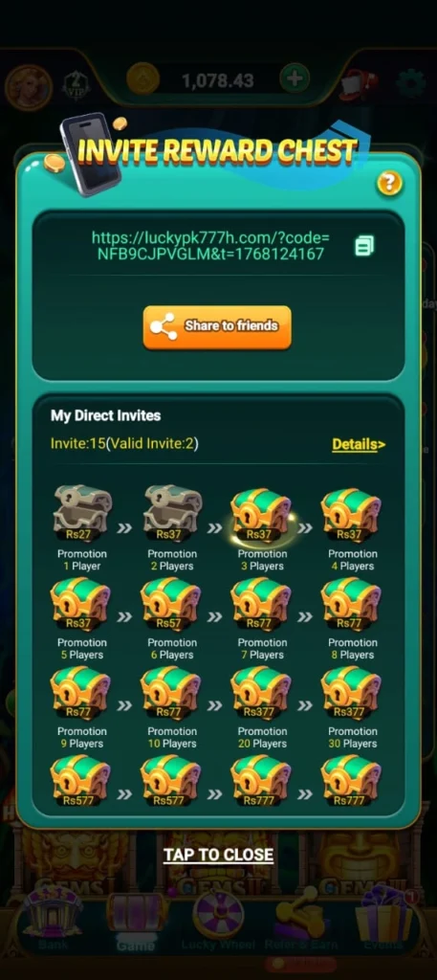The height and width of the screenshot is (980, 437).
Task: Open the opened Rs27 1 Player chest
Action: [82, 514]
